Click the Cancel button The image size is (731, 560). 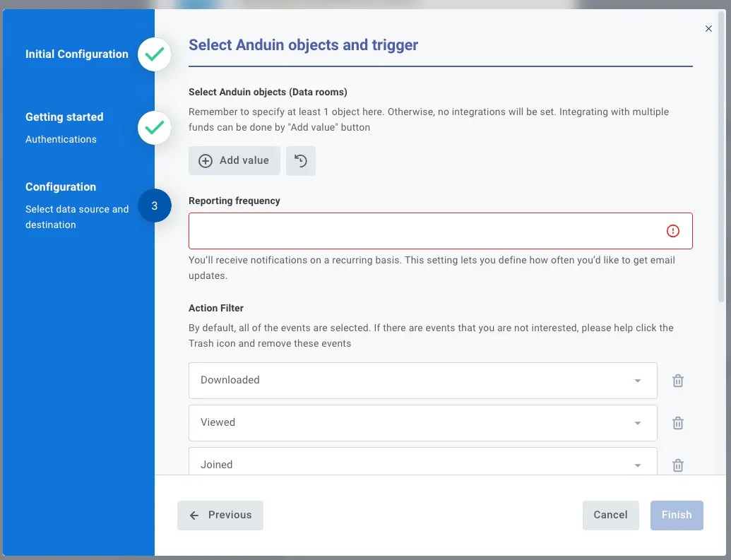[610, 516]
